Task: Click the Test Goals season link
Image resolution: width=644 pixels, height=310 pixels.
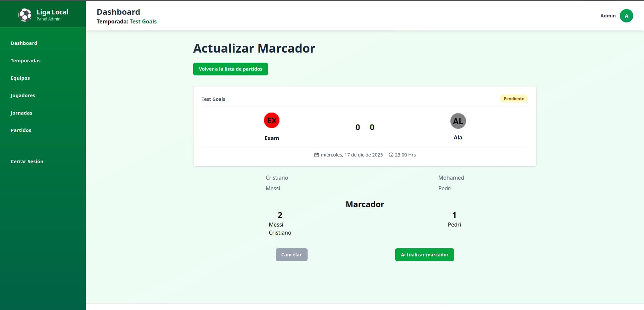Action: (143, 21)
